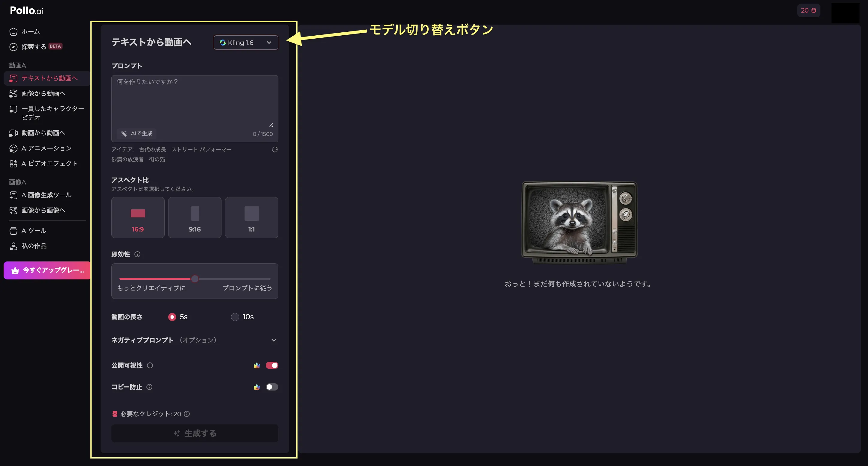868x466 pixels.
Task: Click the refresh ideas icon
Action: [275, 149]
